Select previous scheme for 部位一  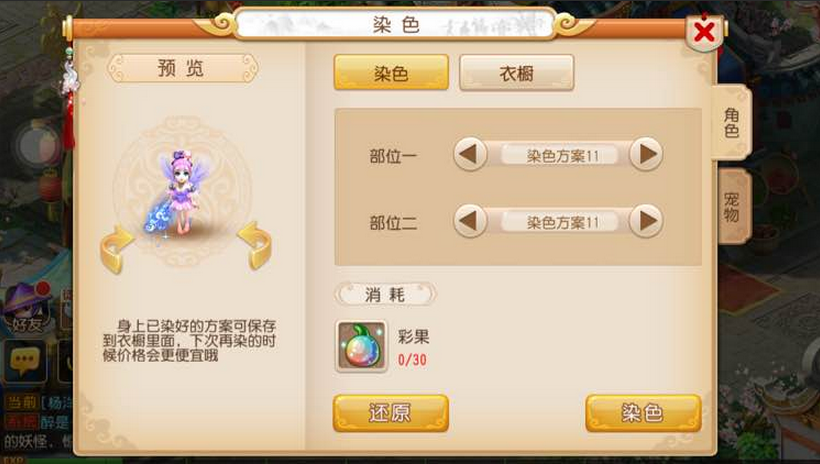click(x=470, y=154)
